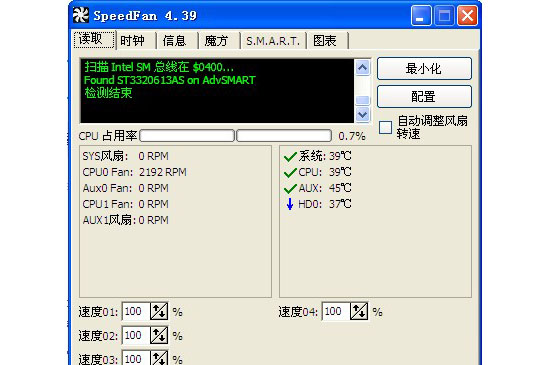Click the green checkmark beside CPU temperature
Viewport: 550px width, 365px height.
click(x=290, y=173)
